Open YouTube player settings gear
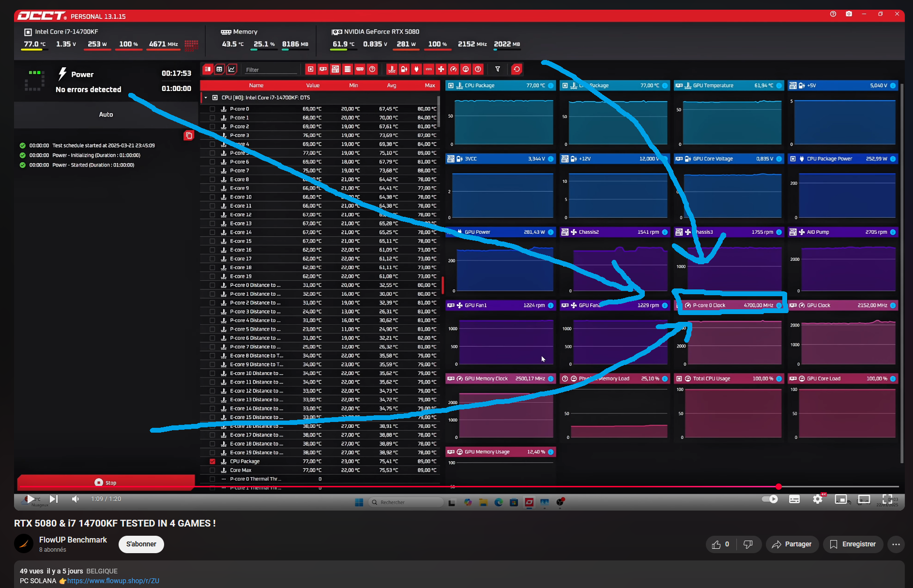Viewport: 913px width, 588px height. [818, 499]
